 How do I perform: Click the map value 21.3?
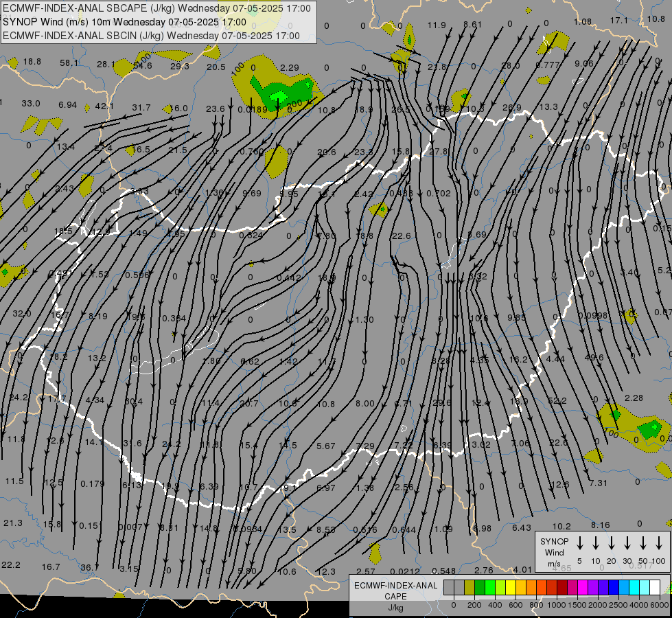pos(13,523)
